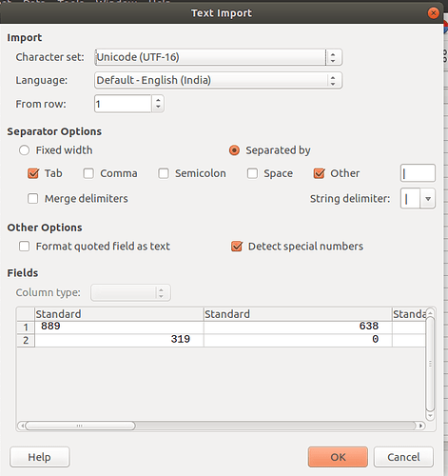Select the Fixed width radio button

25,150
